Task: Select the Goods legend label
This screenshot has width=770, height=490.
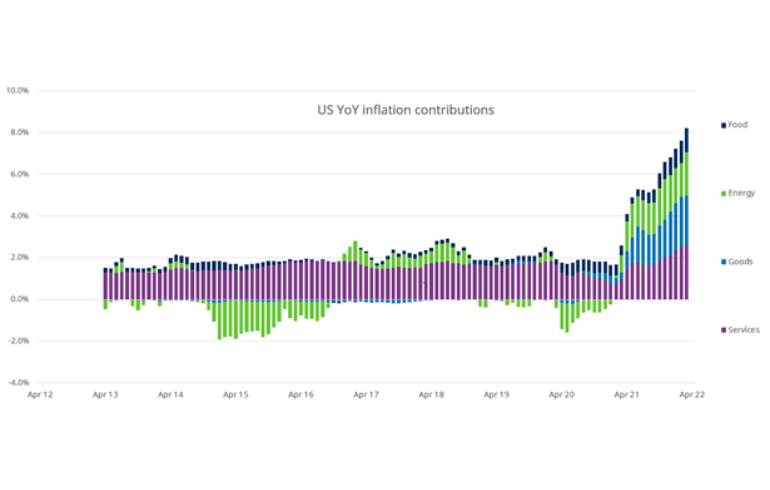Action: click(741, 262)
